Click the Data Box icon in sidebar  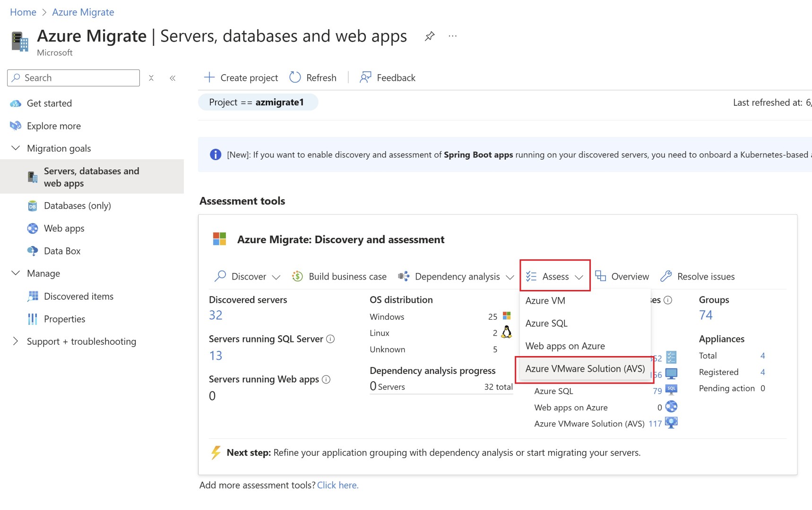[32, 251]
